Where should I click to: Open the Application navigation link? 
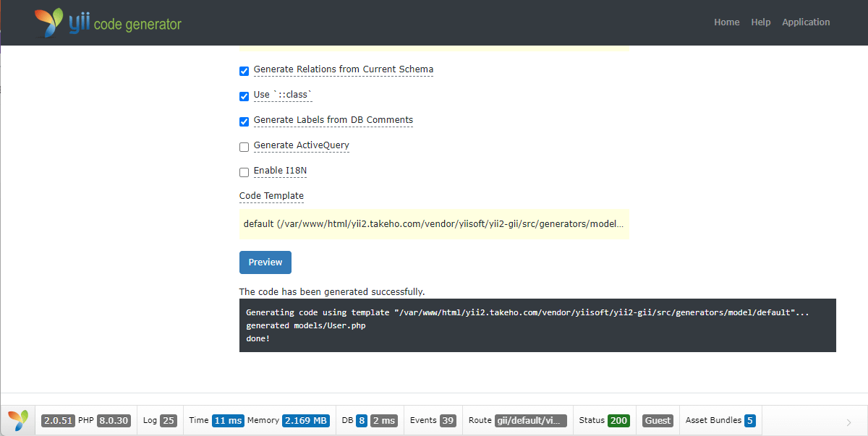click(806, 22)
